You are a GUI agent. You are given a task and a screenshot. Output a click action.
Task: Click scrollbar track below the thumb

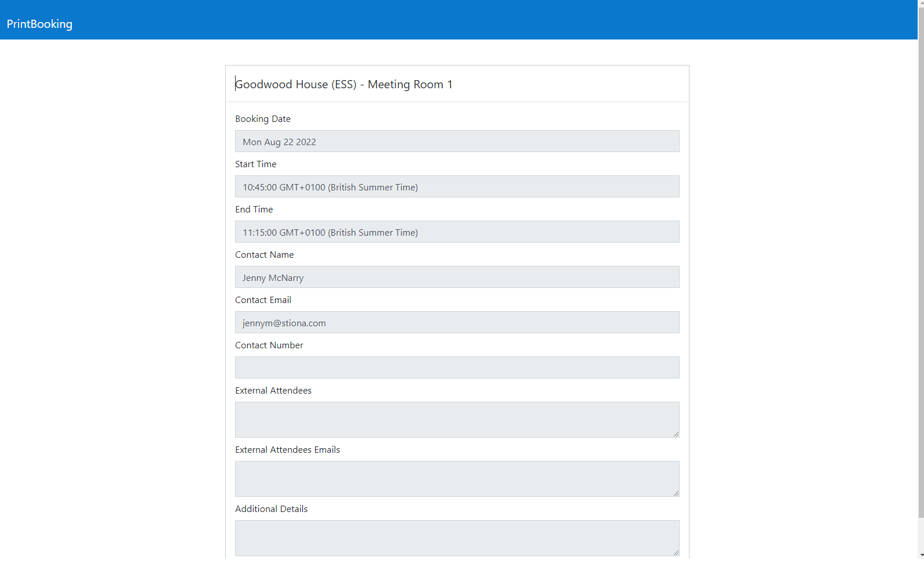tap(921, 540)
